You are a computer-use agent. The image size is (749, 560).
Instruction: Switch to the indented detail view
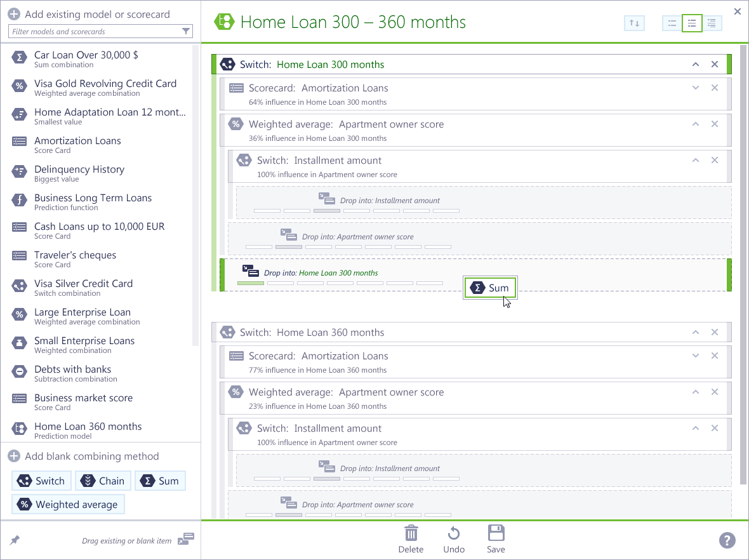(x=712, y=23)
